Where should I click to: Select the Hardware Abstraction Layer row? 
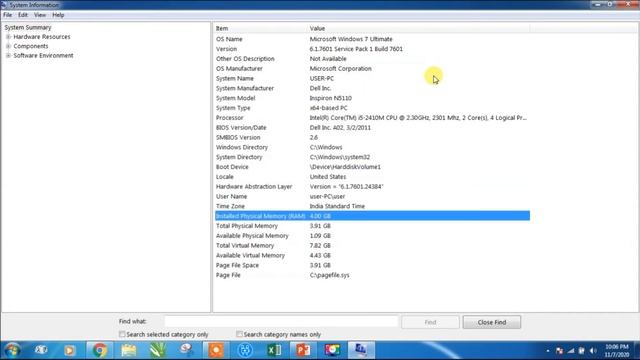coord(372,187)
